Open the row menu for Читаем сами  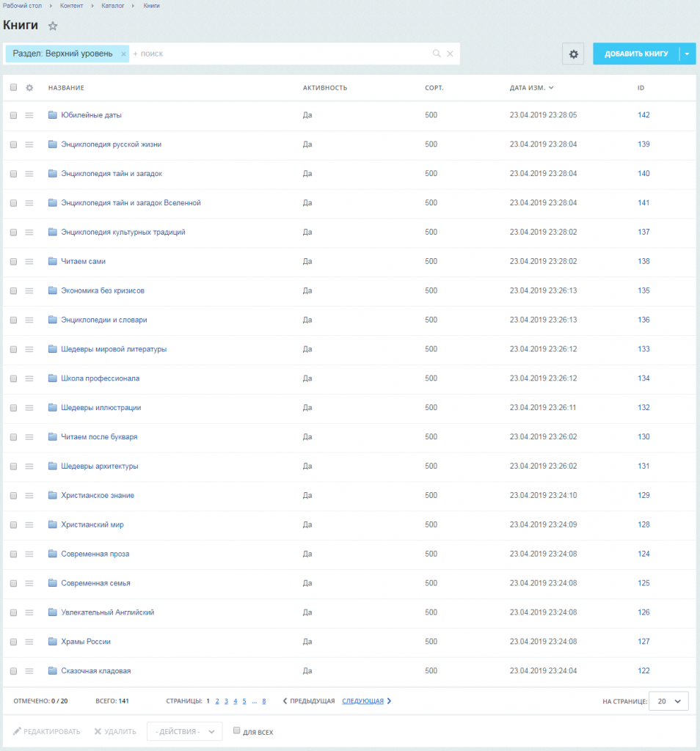pos(29,262)
